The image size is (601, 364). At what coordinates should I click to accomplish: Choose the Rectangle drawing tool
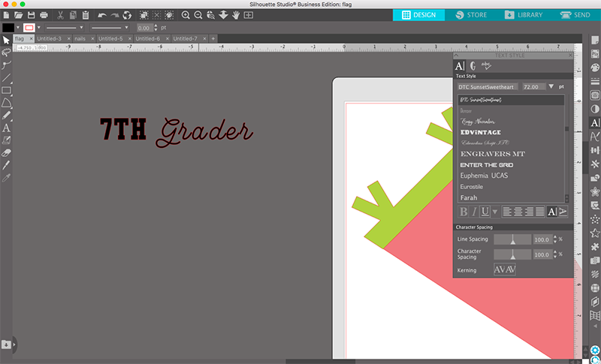(6, 90)
